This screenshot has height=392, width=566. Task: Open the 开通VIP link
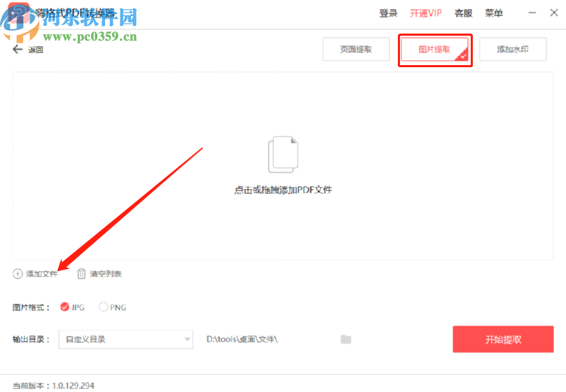click(426, 13)
